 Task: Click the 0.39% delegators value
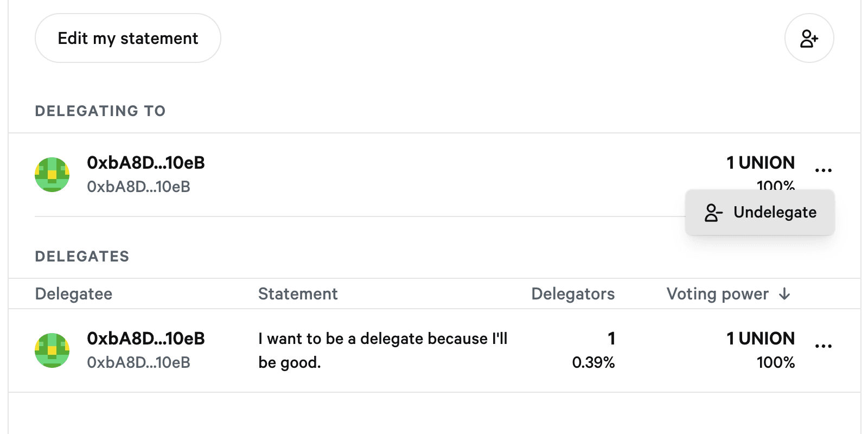pyautogui.click(x=593, y=362)
